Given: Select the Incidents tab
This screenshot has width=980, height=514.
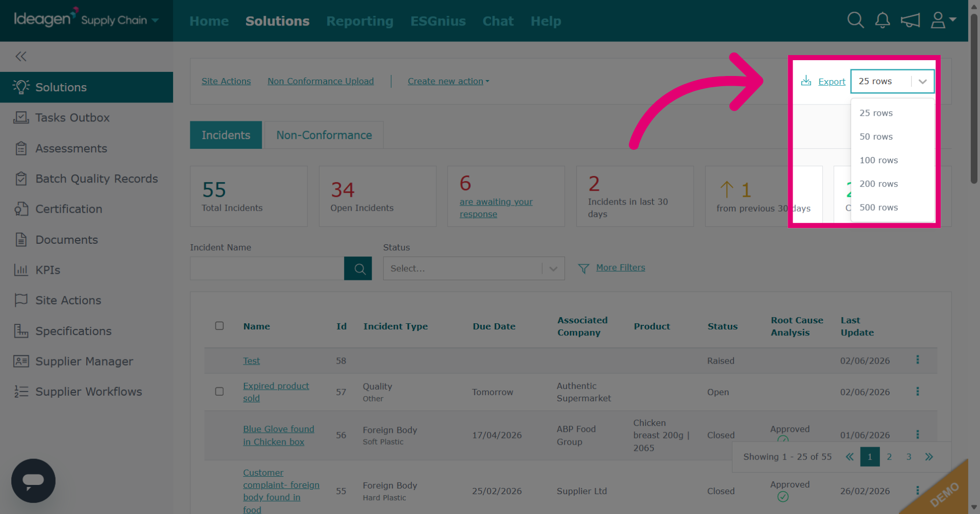Looking at the screenshot, I should click(x=226, y=135).
